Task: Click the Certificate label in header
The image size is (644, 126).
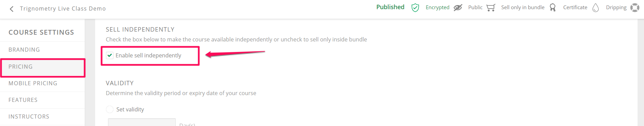Action: pos(575,7)
